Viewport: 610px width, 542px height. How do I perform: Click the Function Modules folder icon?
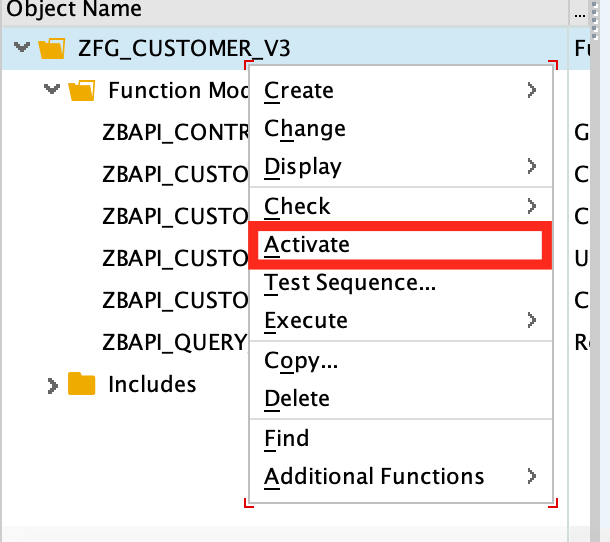81,91
